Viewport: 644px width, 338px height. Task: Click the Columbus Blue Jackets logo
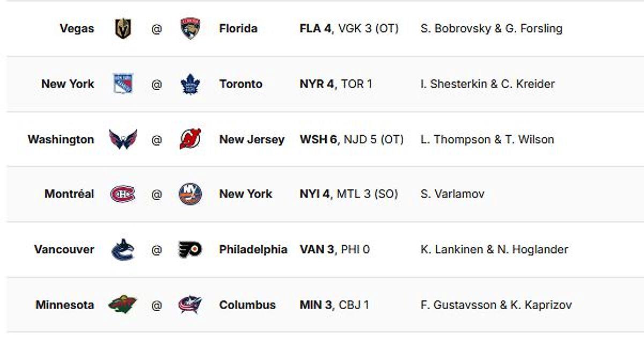190,305
